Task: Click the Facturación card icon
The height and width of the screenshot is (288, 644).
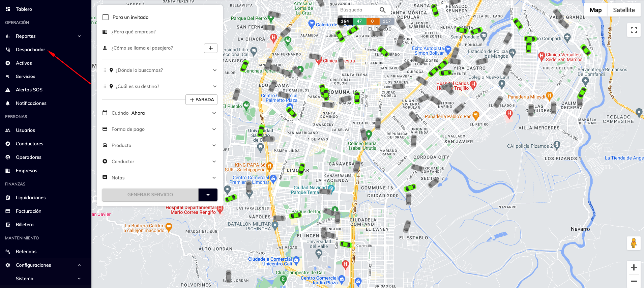Action: click(x=8, y=211)
